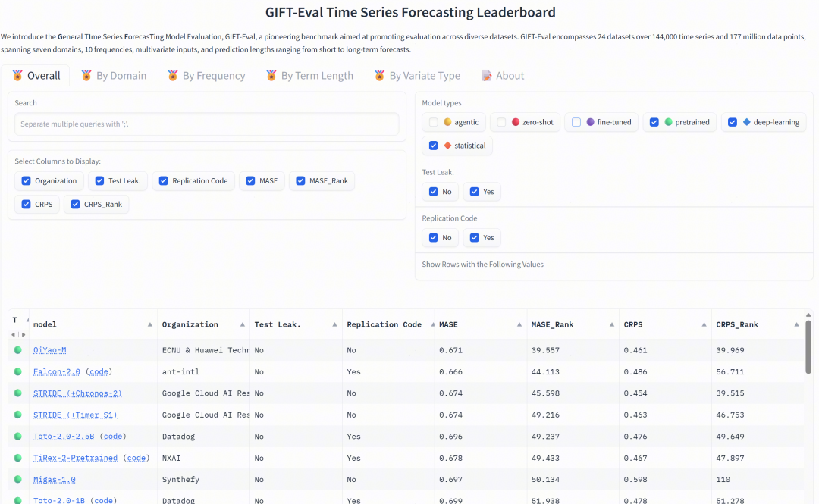Click green pretrained dot in QiYao-M row
Image resolution: width=819 pixels, height=504 pixels.
[17, 350]
